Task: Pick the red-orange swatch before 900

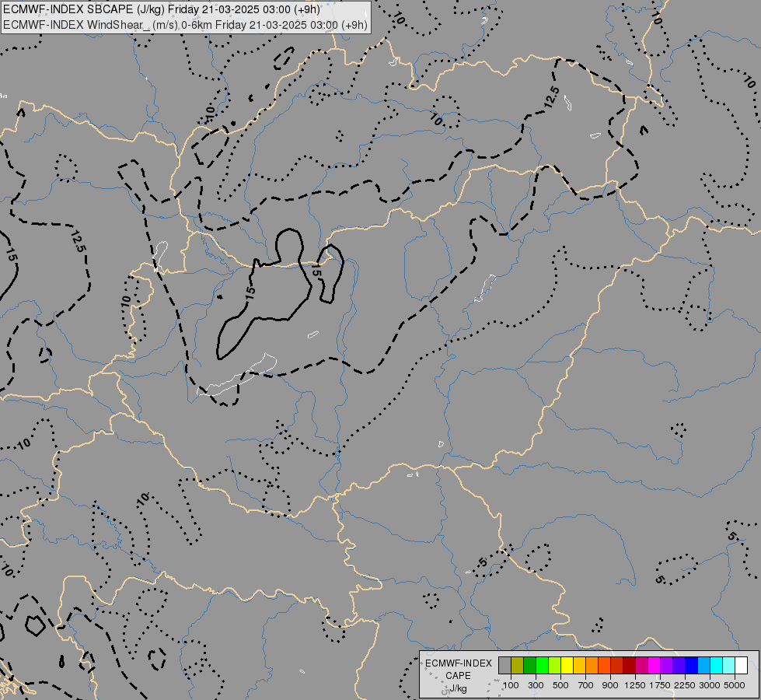Action: 604,666
